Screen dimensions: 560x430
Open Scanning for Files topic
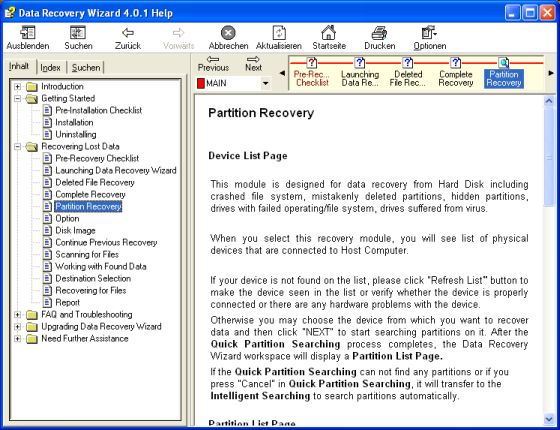(x=87, y=255)
